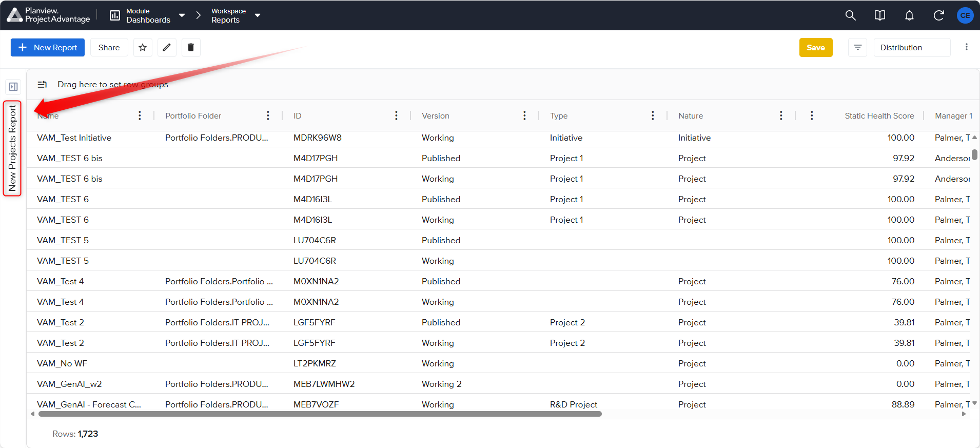The height and width of the screenshot is (448, 980).
Task: Click the Share button
Action: pyautogui.click(x=109, y=47)
